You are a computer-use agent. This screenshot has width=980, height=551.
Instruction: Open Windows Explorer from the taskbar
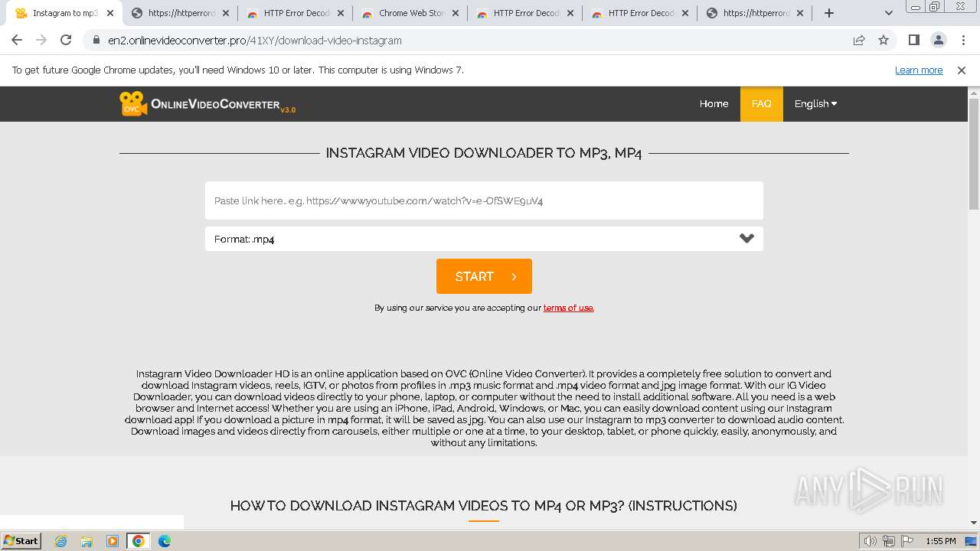tap(87, 541)
